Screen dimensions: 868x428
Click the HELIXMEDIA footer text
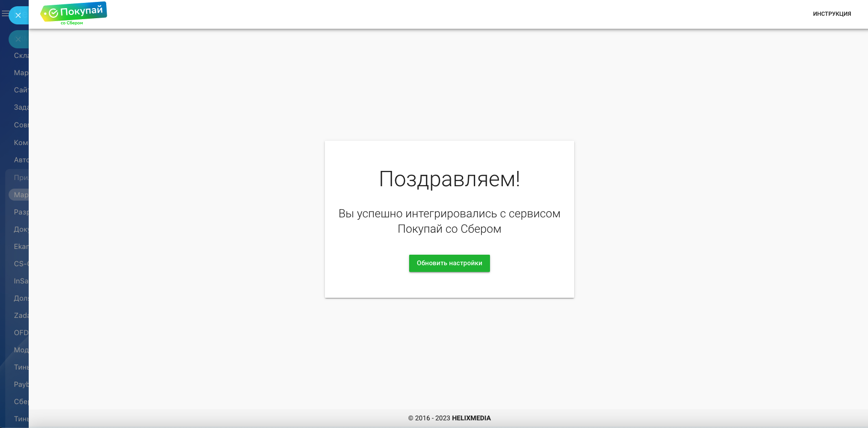point(471,418)
